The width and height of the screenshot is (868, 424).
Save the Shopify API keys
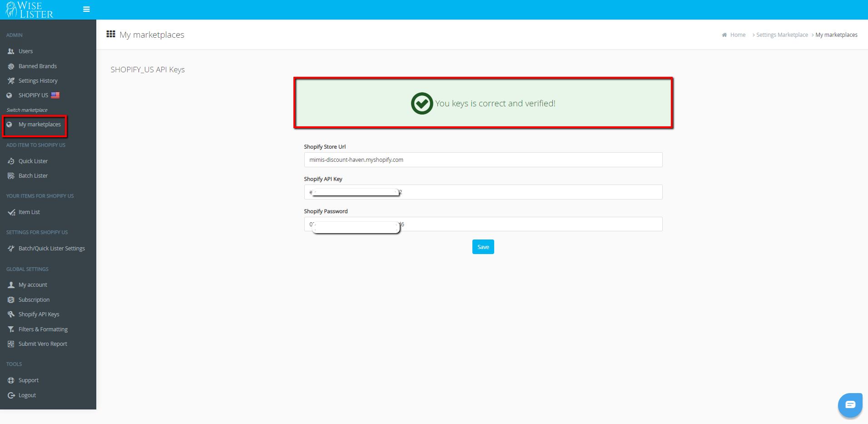[x=483, y=247]
